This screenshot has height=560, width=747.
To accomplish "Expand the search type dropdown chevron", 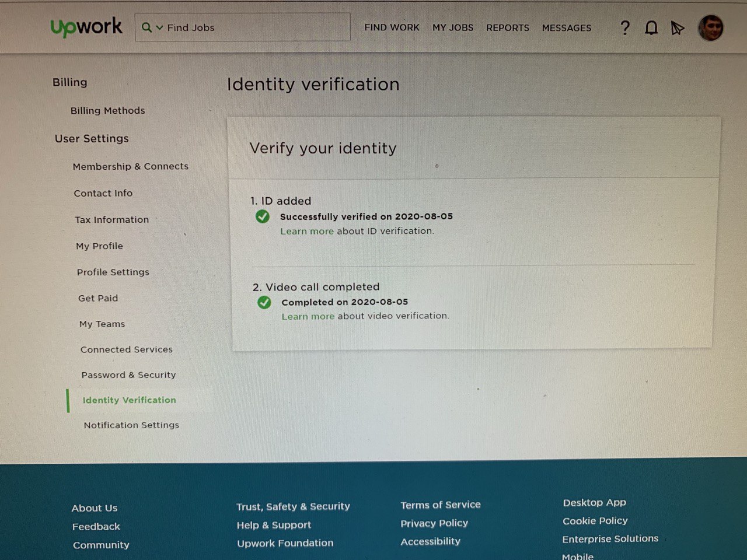I will 159,27.
